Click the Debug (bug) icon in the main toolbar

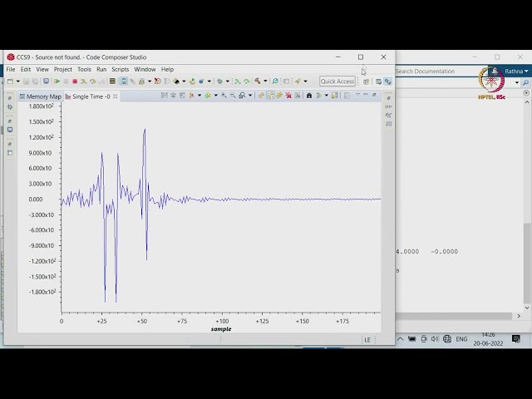click(x=219, y=81)
